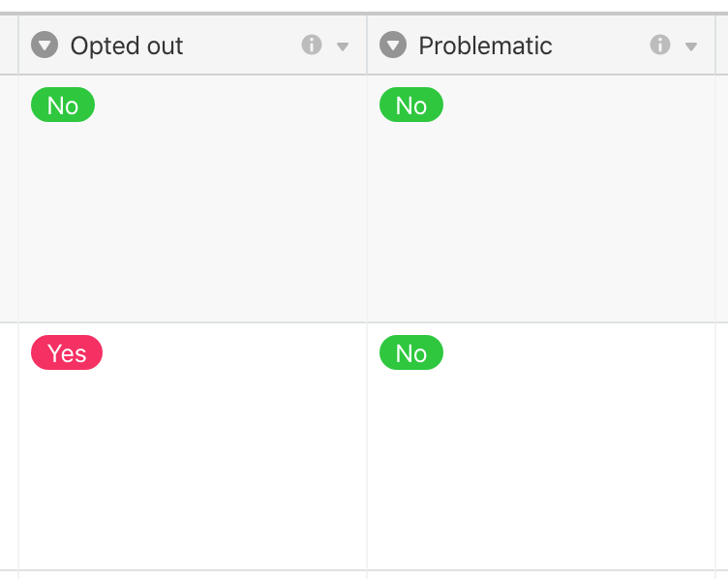The width and height of the screenshot is (728, 579).
Task: Select the second row Problematic cell
Action: (x=541, y=446)
